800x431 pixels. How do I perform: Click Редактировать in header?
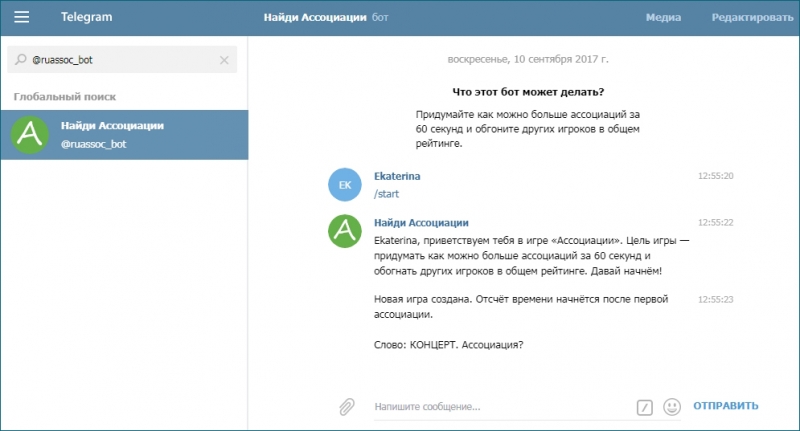[x=753, y=17]
